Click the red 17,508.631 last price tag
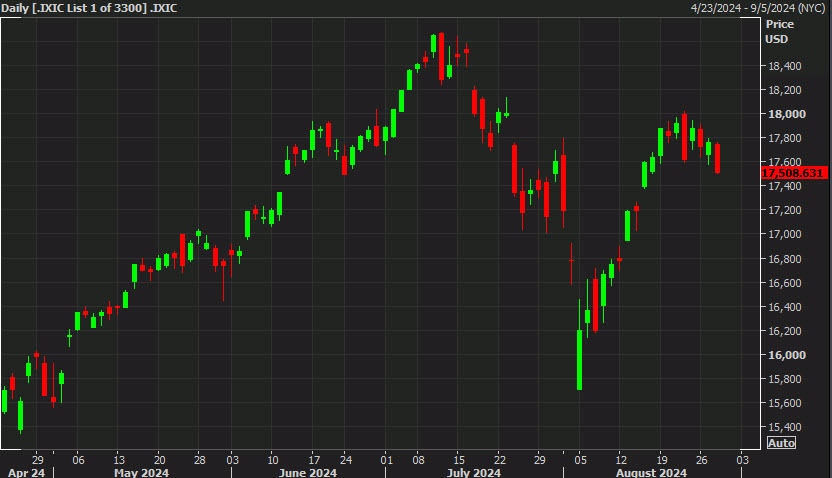The image size is (832, 478). pyautogui.click(x=794, y=173)
